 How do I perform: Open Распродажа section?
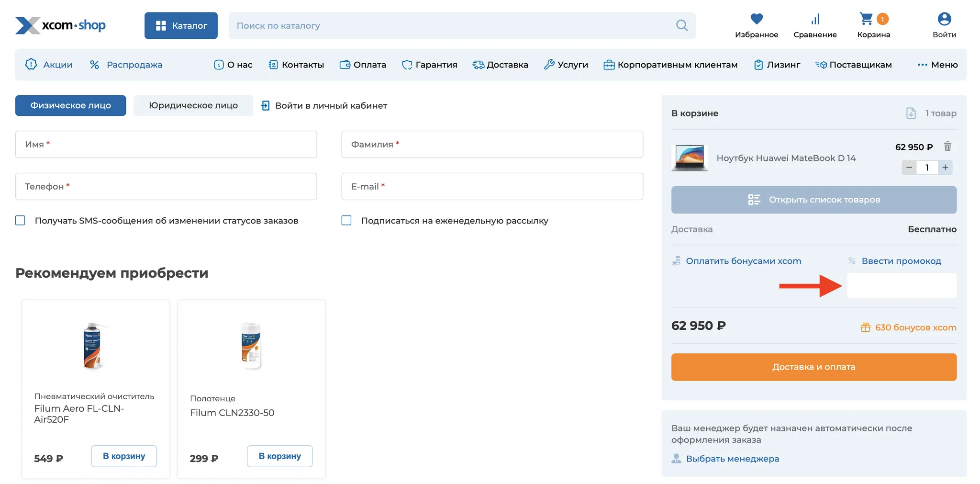(126, 65)
